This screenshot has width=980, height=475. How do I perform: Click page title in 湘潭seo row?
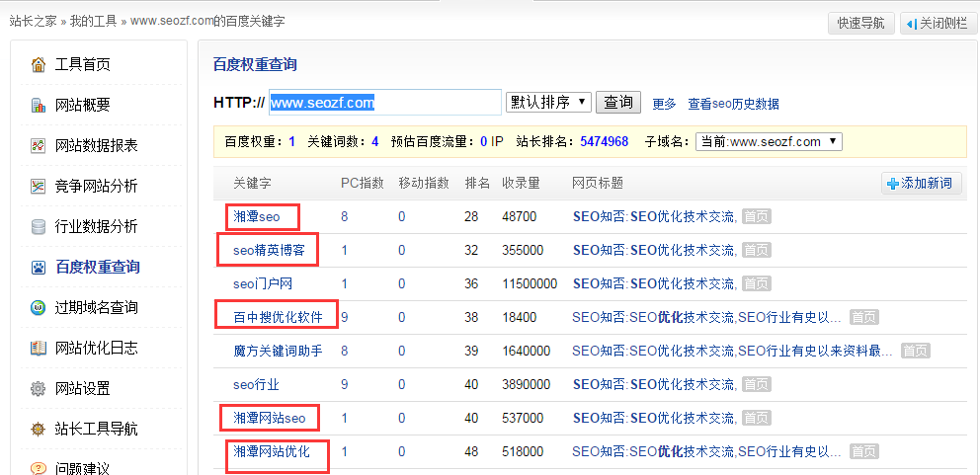click(655, 217)
